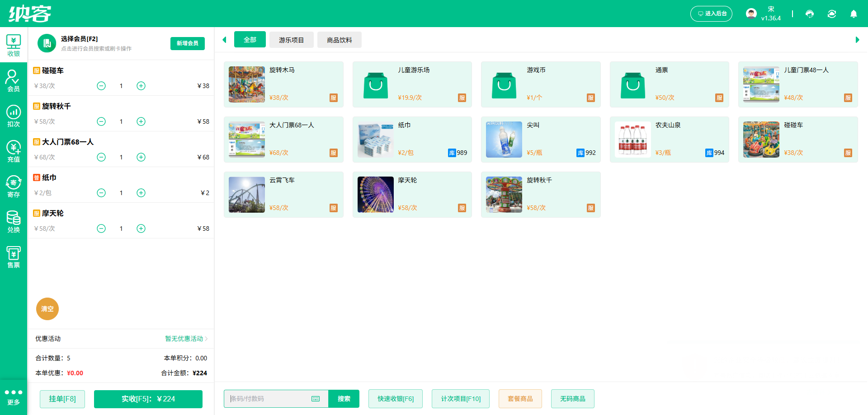This screenshot has height=415, width=868.
Task: Click the refresh sync icon in header
Action: (x=832, y=14)
